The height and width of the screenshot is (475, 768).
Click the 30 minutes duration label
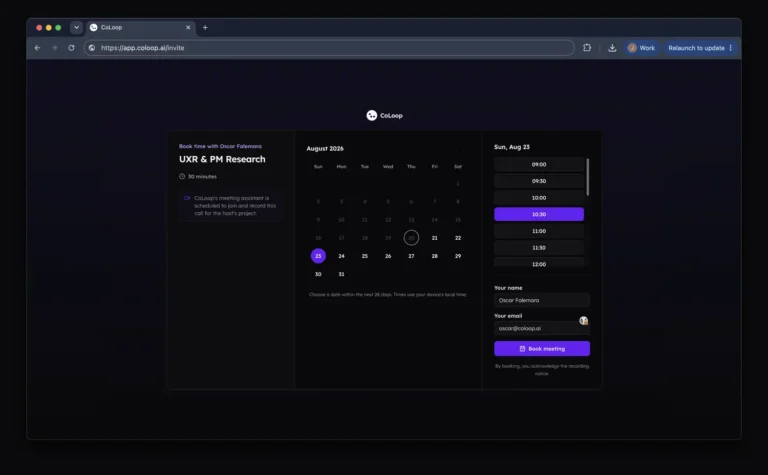[x=202, y=176]
